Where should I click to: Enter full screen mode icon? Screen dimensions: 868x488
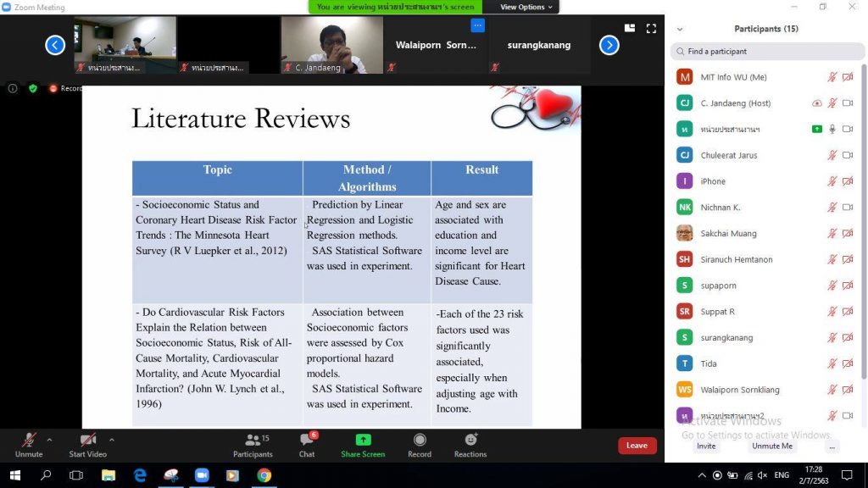[x=651, y=28]
